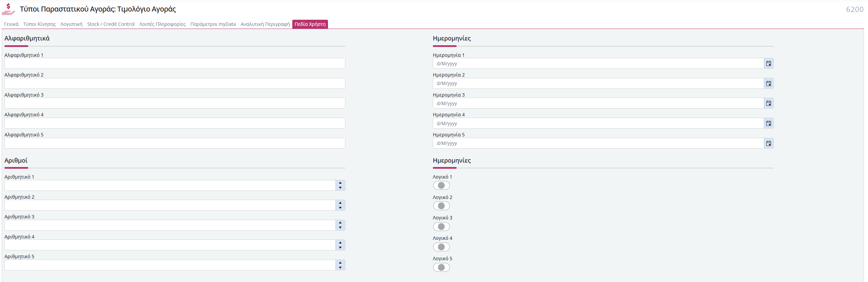Open calendar picker for Ημερομηνία 3

[769, 103]
